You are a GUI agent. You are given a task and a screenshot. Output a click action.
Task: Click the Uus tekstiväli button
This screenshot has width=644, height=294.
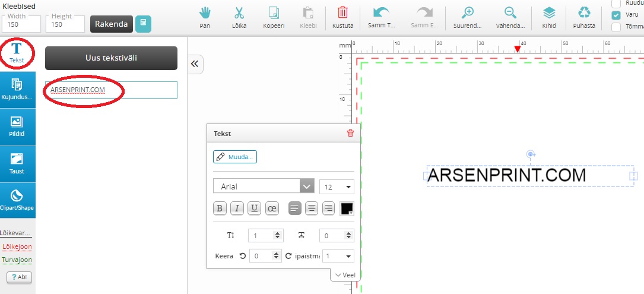[x=111, y=58]
